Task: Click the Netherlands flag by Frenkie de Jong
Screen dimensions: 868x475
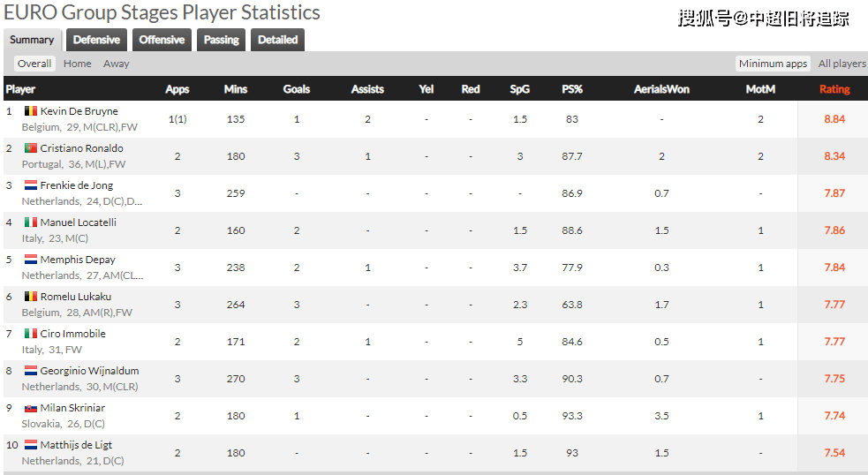Action: (x=31, y=185)
